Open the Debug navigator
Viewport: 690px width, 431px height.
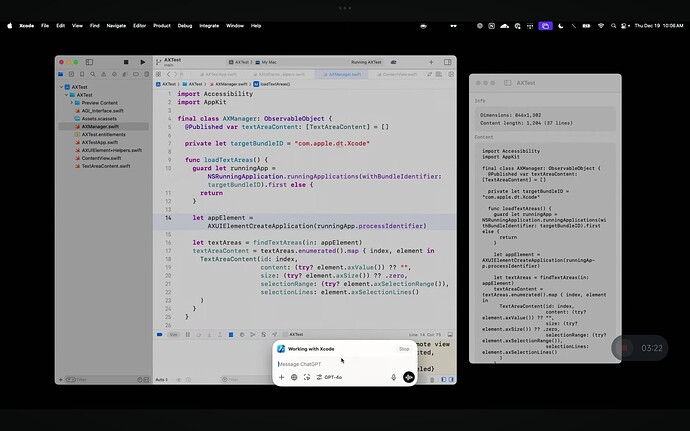coord(125,74)
